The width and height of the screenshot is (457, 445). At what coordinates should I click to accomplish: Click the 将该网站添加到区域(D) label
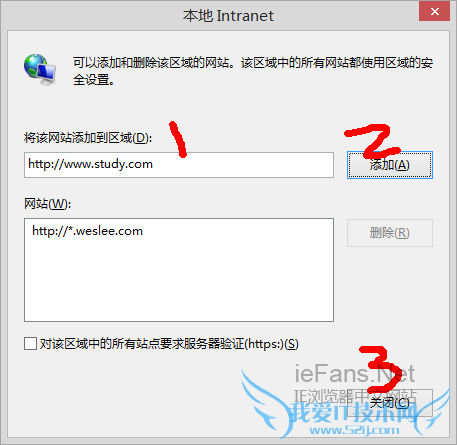pos(88,137)
